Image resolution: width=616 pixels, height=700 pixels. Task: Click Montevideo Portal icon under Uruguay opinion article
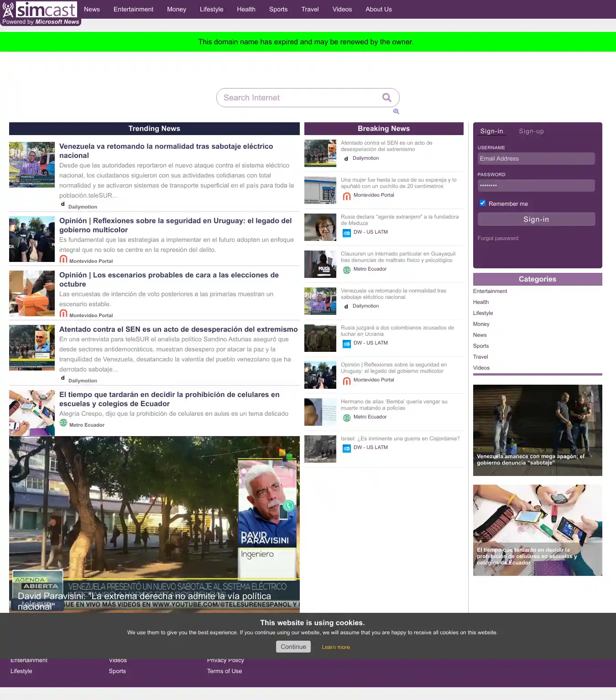(x=63, y=260)
